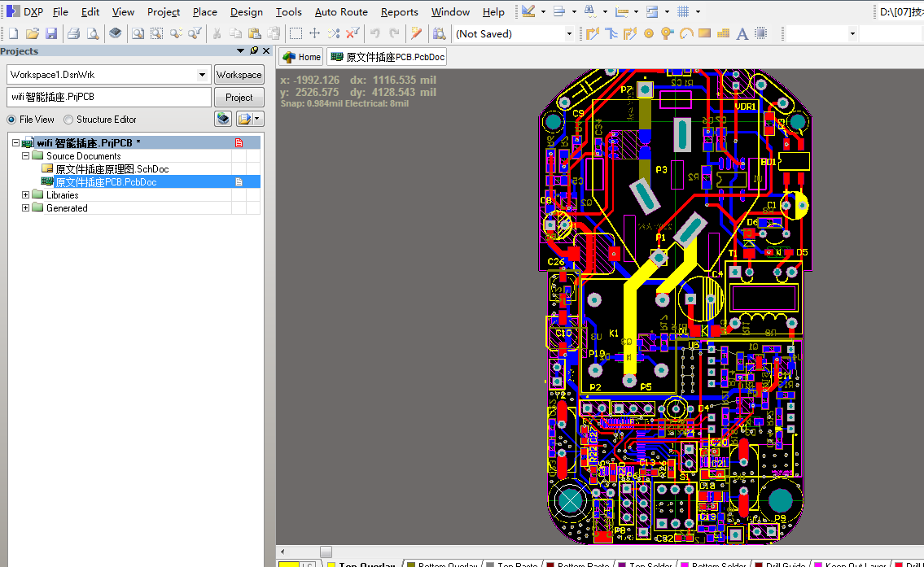Place an arc by edge with the arc icon
This screenshot has width=924, height=567.
686,34
